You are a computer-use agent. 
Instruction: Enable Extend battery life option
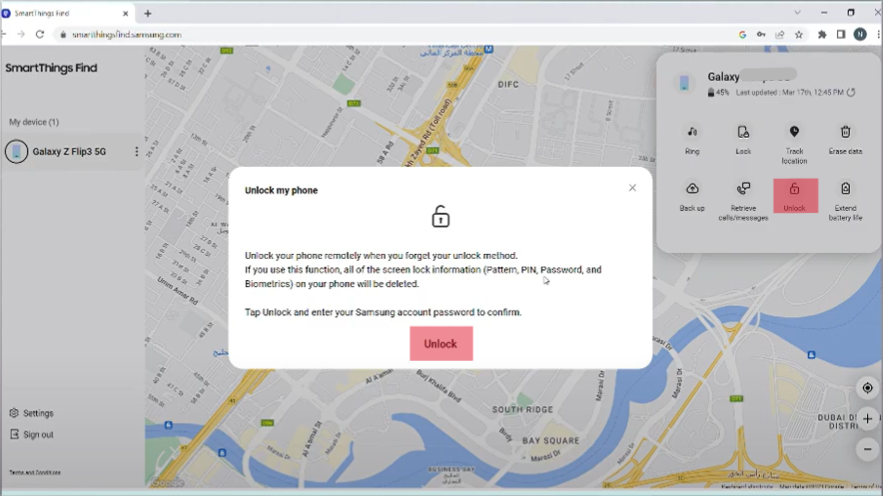(845, 201)
